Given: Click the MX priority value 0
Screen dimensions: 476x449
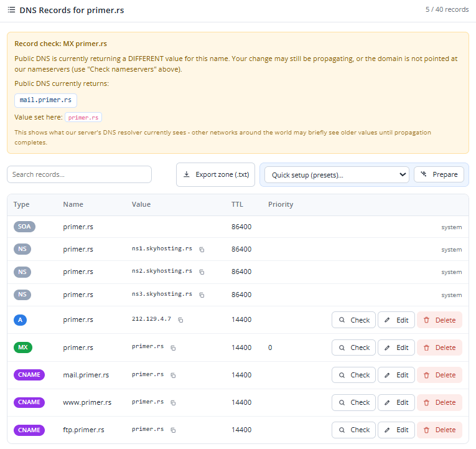Looking at the screenshot, I should click(270, 347).
